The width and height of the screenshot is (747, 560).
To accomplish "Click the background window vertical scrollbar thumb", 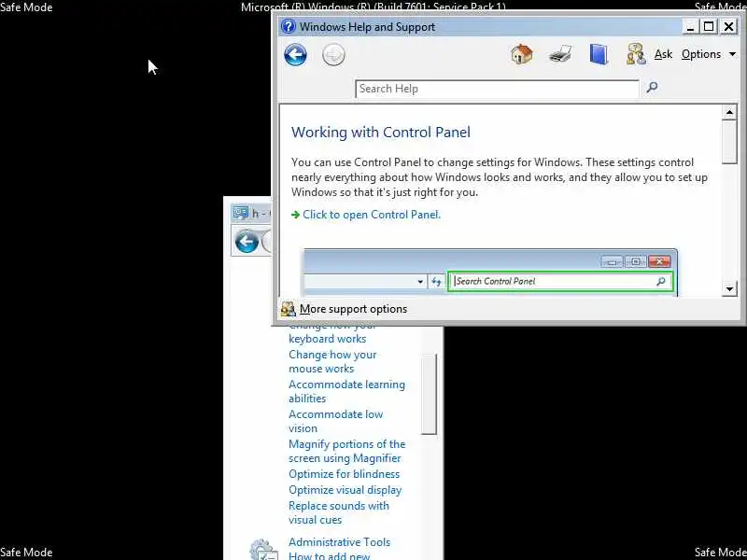I will pyautogui.click(x=429, y=394).
